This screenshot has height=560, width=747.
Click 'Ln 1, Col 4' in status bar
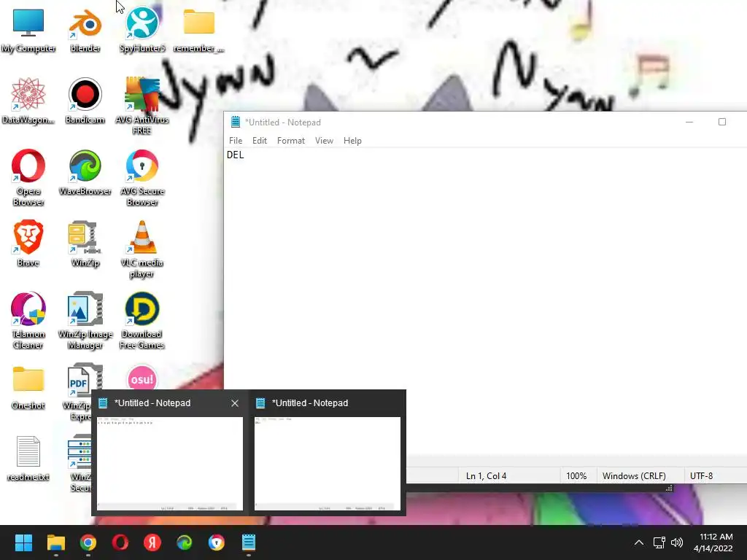486,475
